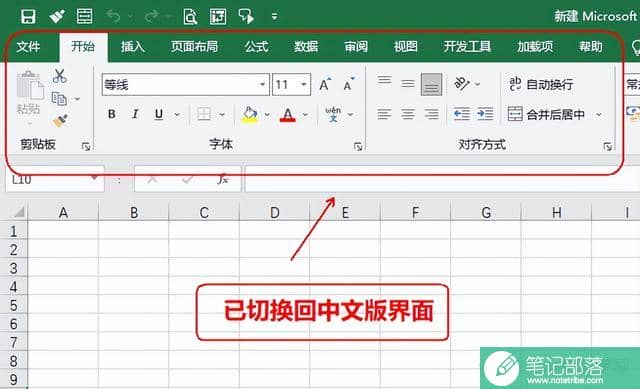Click the Print Preview icon in title bar
Screen dimensions: 640x389
pos(190,17)
